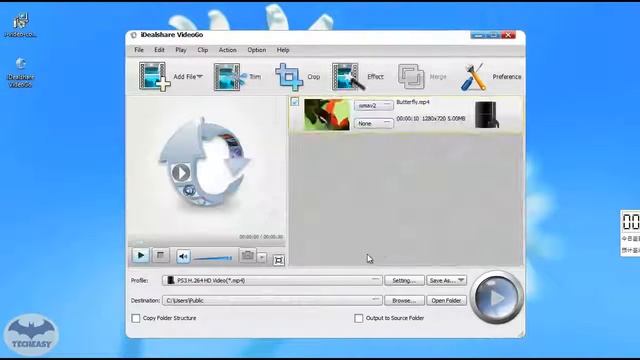
Task: Enable Copy Folder Structure checkbox
Action: tap(136, 318)
